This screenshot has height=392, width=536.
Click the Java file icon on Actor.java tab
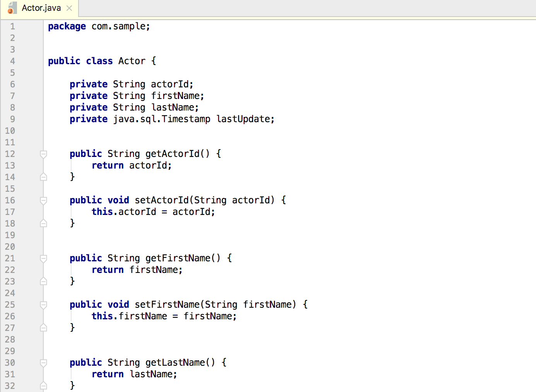tap(12, 8)
